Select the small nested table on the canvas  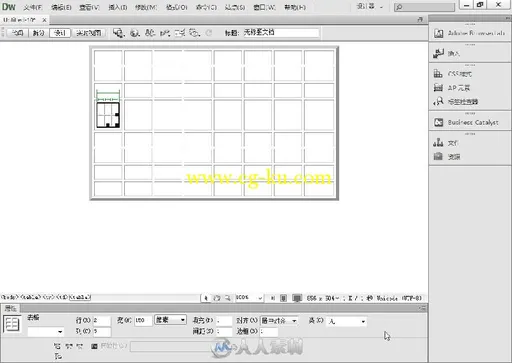point(108,115)
